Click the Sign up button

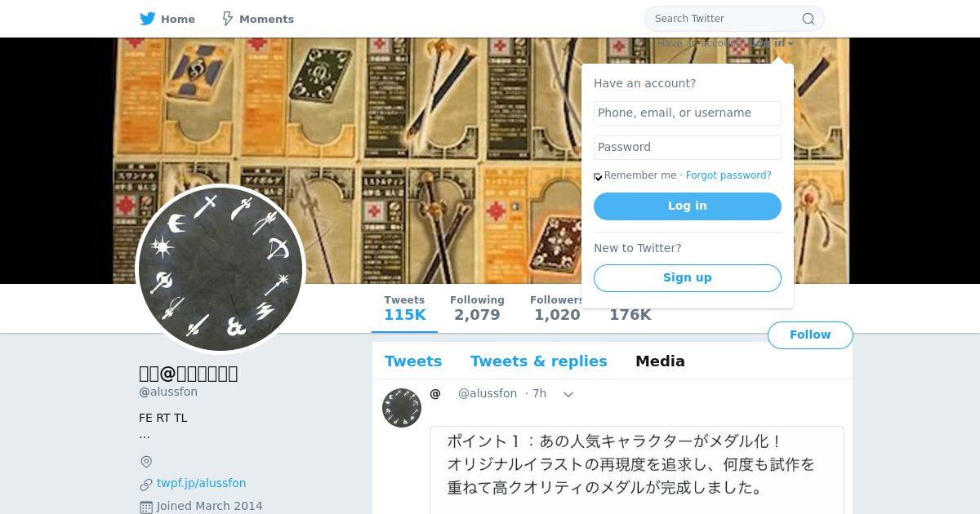click(688, 278)
